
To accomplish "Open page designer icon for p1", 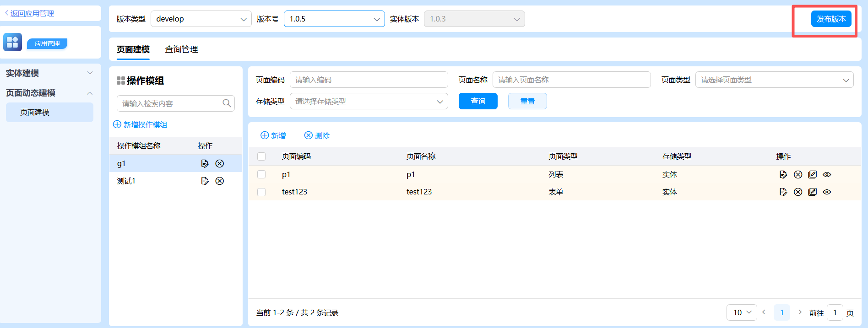I will pos(813,175).
